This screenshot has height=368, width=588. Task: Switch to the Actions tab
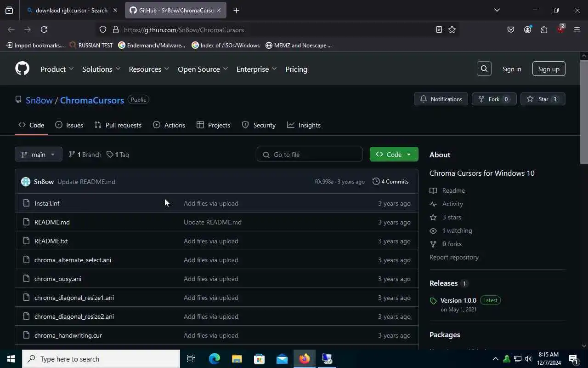pyautogui.click(x=169, y=125)
